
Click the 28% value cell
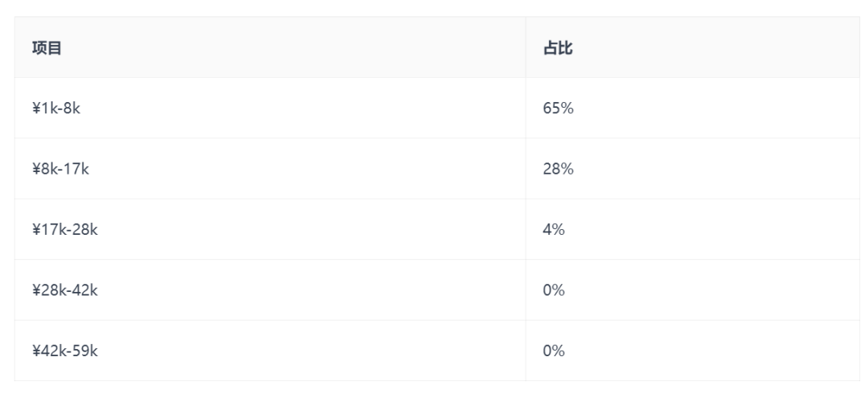point(558,169)
